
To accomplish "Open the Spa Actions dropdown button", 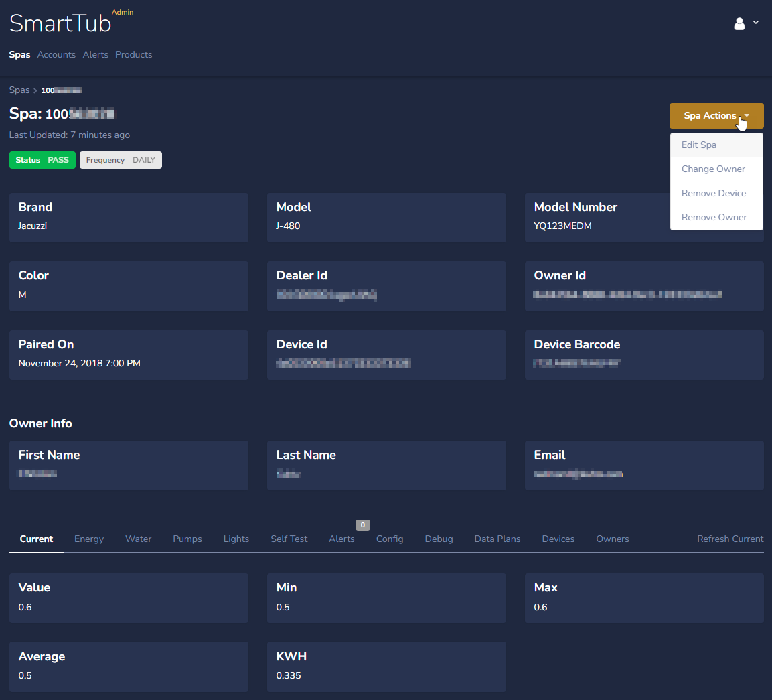I will click(x=716, y=116).
